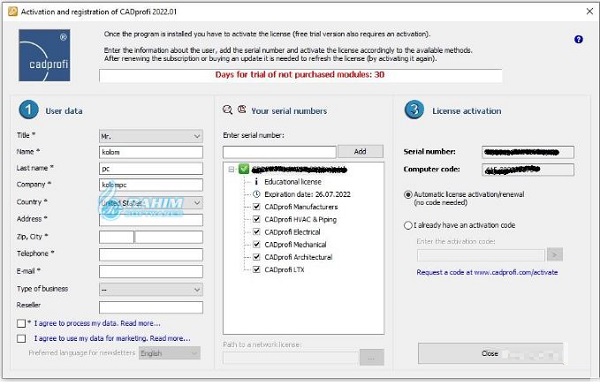Click the app icon in the title bar
This screenshot has width=600, height=386.
click(13, 11)
